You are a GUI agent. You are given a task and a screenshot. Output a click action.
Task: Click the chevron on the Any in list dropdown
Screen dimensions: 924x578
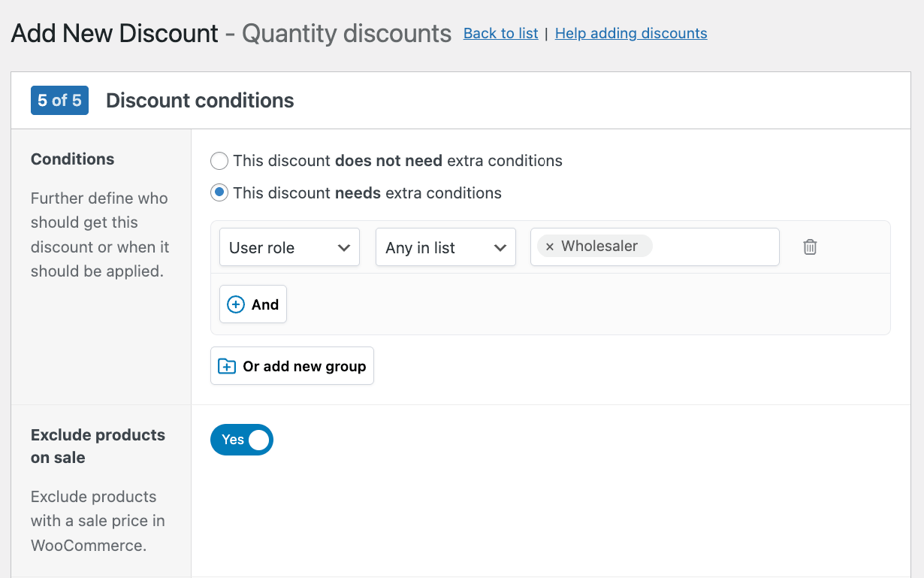point(501,247)
